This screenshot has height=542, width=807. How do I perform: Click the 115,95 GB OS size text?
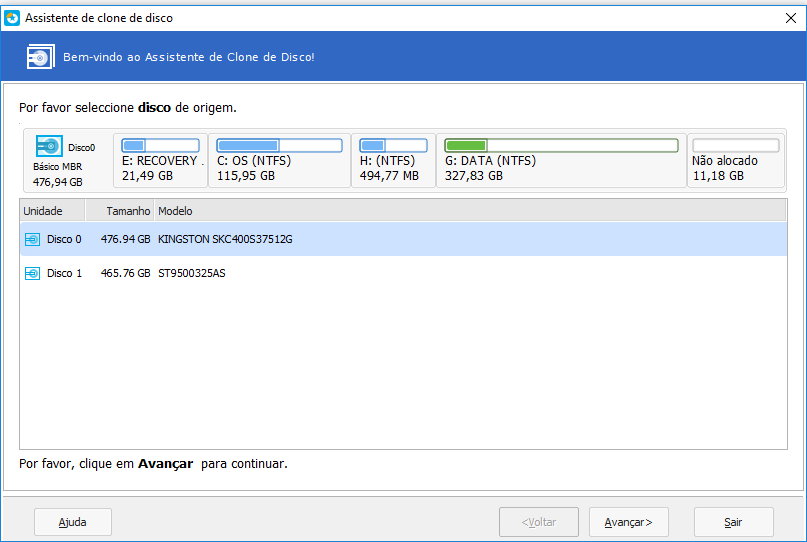(x=246, y=176)
